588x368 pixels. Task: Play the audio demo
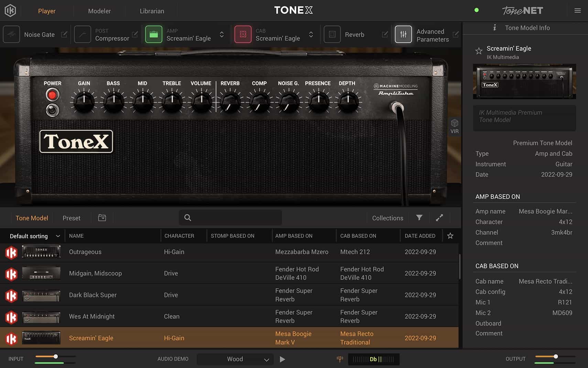(282, 359)
